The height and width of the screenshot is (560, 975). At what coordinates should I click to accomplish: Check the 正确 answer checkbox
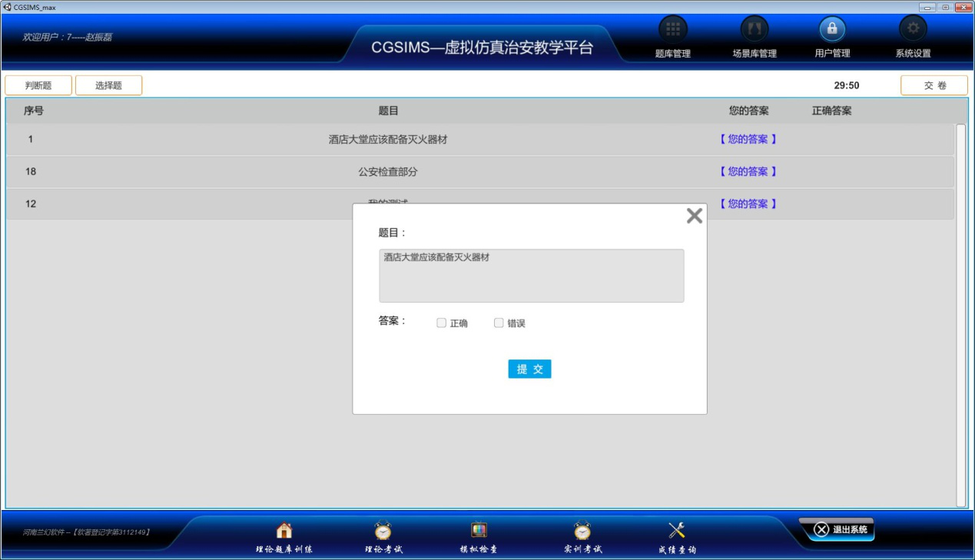pos(442,323)
